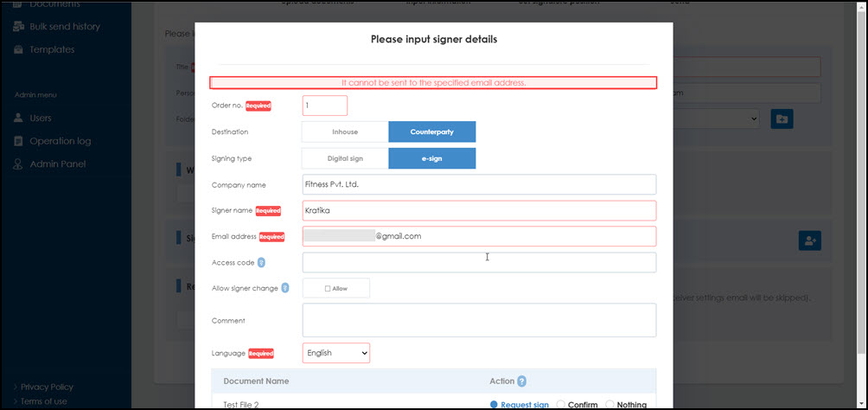Open the Privacy Policy link
Image resolution: width=868 pixels, height=410 pixels.
point(47,387)
